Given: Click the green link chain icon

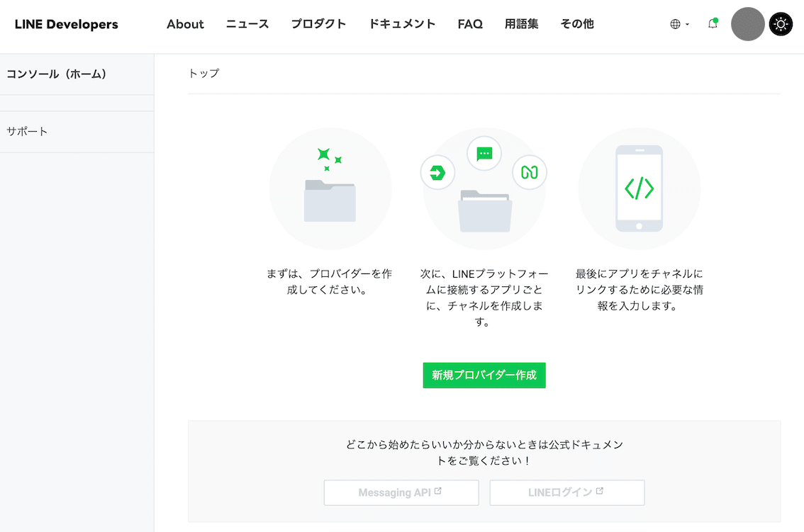Looking at the screenshot, I should pyautogui.click(x=529, y=172).
